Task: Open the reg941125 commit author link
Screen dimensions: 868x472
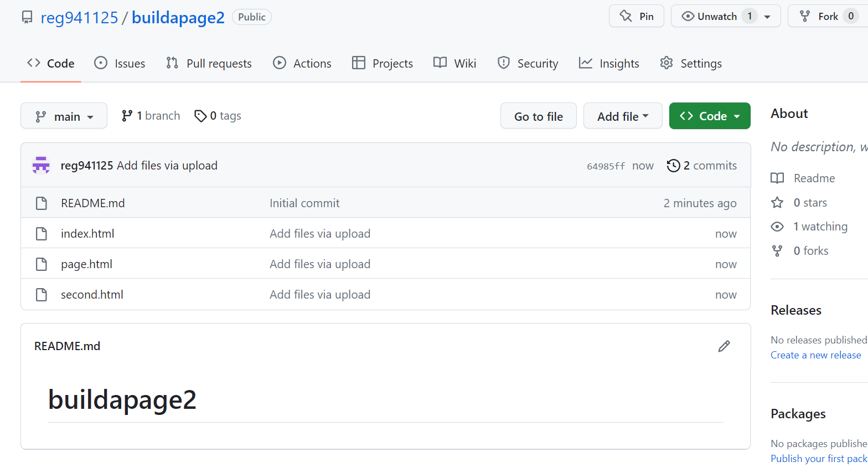Action: tap(87, 166)
